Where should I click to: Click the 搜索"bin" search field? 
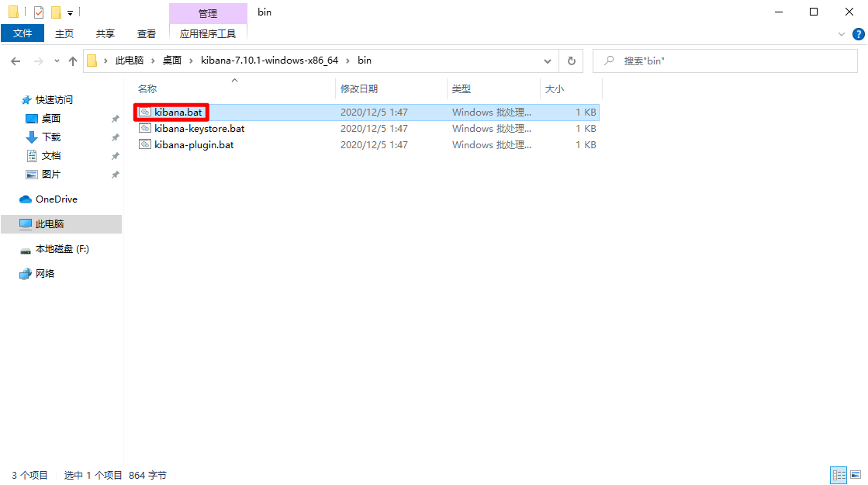click(725, 61)
